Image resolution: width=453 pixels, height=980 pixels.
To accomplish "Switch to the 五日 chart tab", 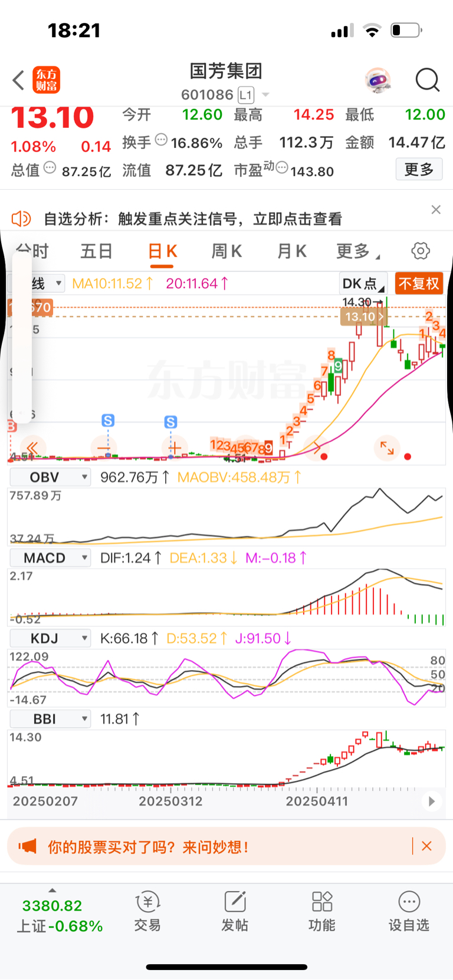I will (x=96, y=252).
